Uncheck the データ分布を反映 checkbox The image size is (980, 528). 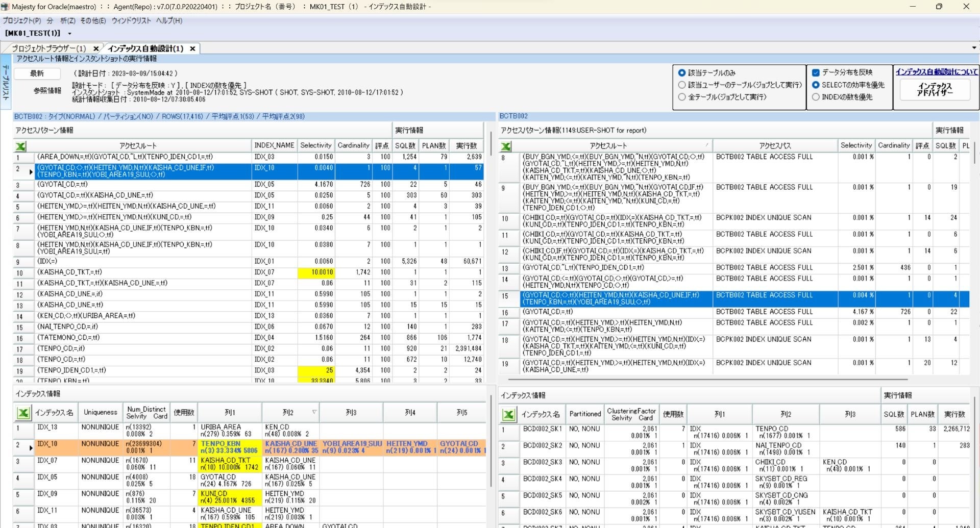tap(816, 72)
